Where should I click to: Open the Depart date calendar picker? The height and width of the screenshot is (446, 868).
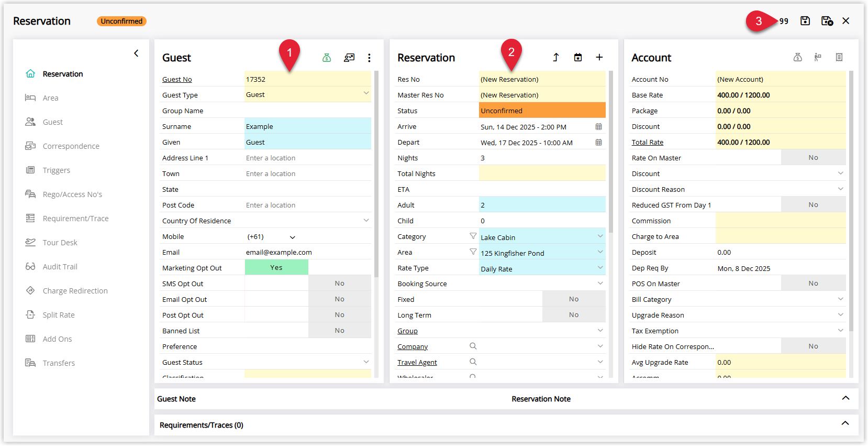599,143
